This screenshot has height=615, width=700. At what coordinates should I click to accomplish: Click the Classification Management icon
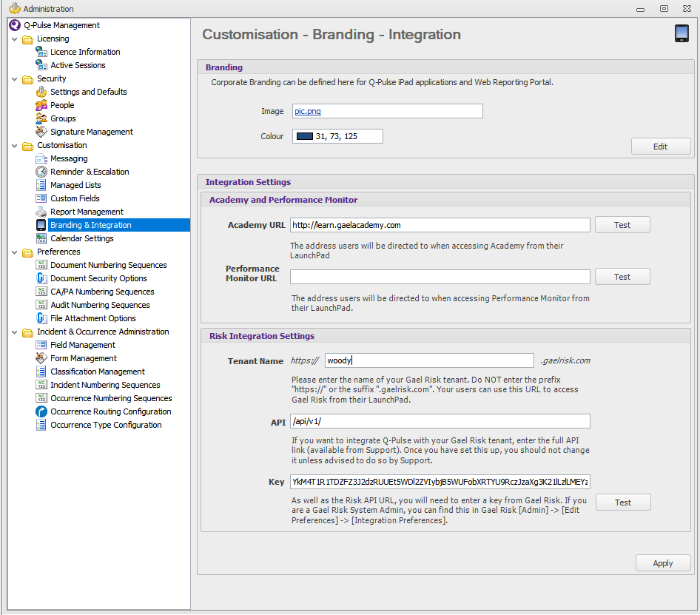tap(41, 372)
